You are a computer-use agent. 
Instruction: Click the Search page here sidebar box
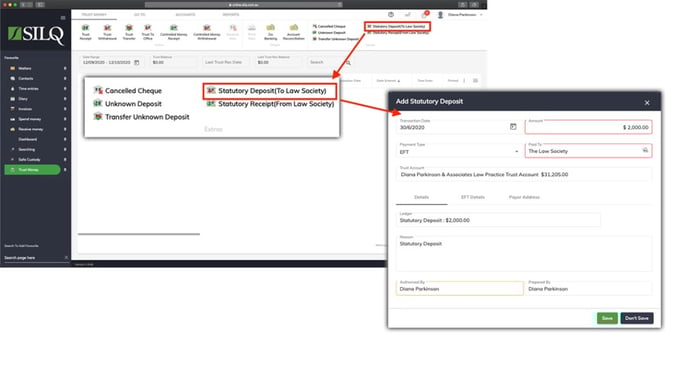pyautogui.click(x=36, y=258)
